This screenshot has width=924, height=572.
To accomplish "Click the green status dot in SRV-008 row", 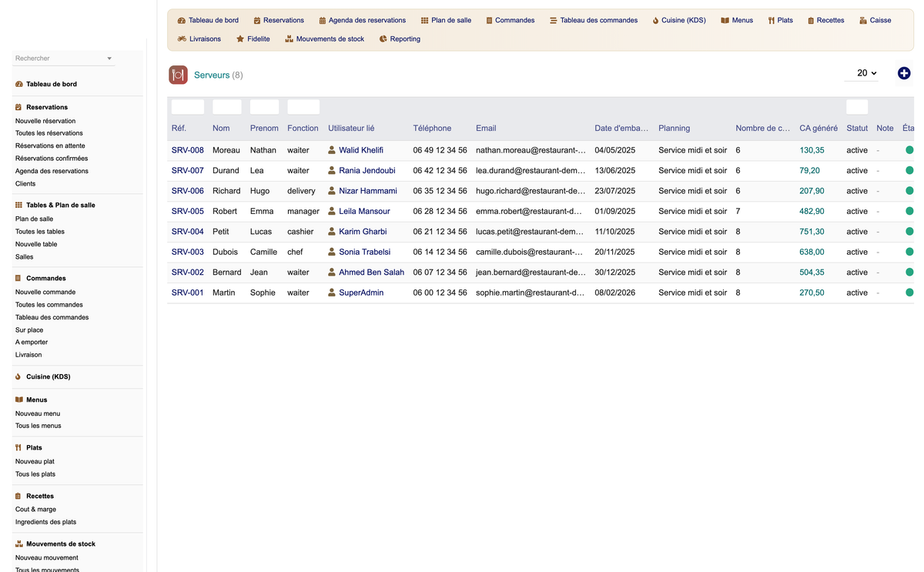I will tap(909, 150).
